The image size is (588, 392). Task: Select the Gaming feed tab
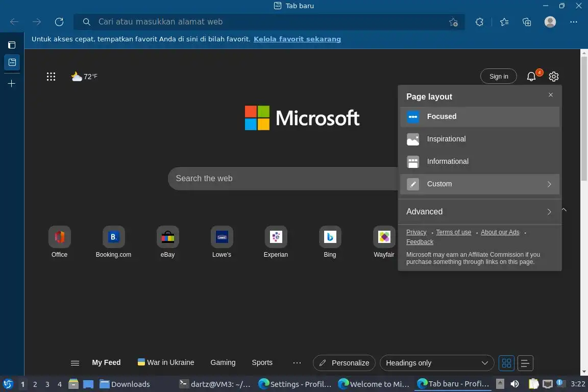coord(223,362)
